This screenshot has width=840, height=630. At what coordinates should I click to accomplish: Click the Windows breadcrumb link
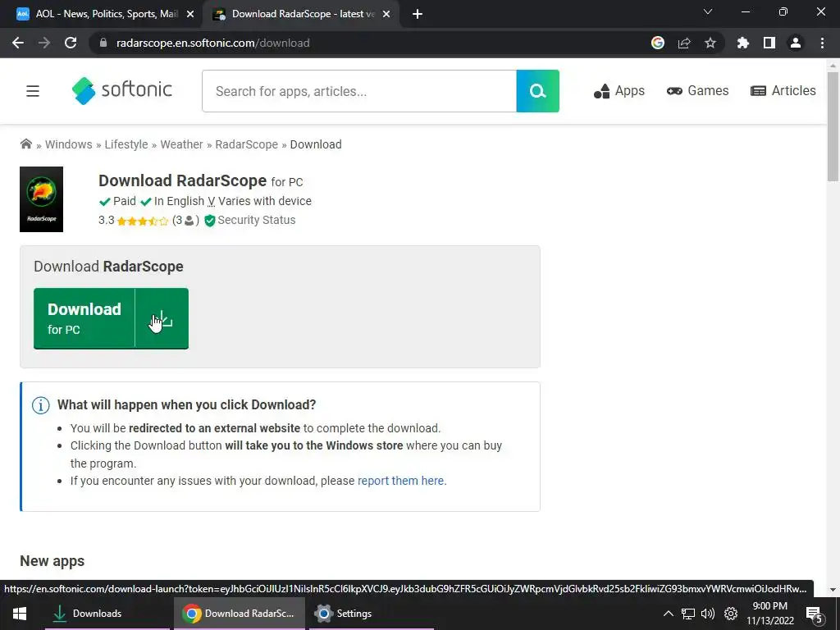[x=69, y=144]
